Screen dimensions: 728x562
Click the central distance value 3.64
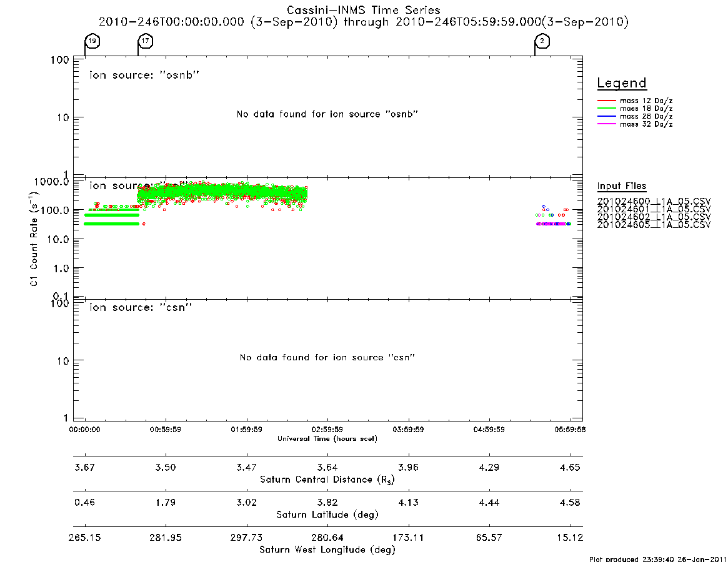click(x=327, y=467)
